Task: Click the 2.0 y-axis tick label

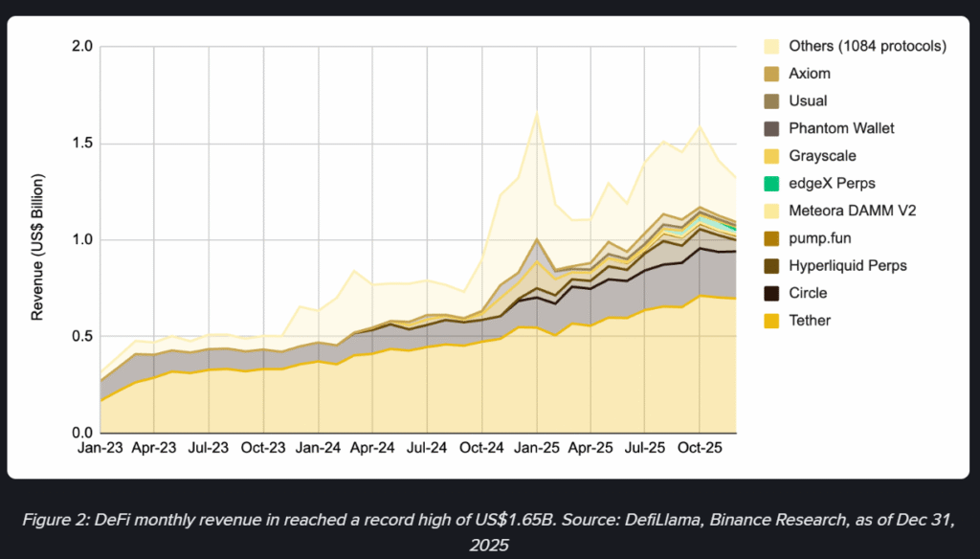Action: click(x=83, y=46)
